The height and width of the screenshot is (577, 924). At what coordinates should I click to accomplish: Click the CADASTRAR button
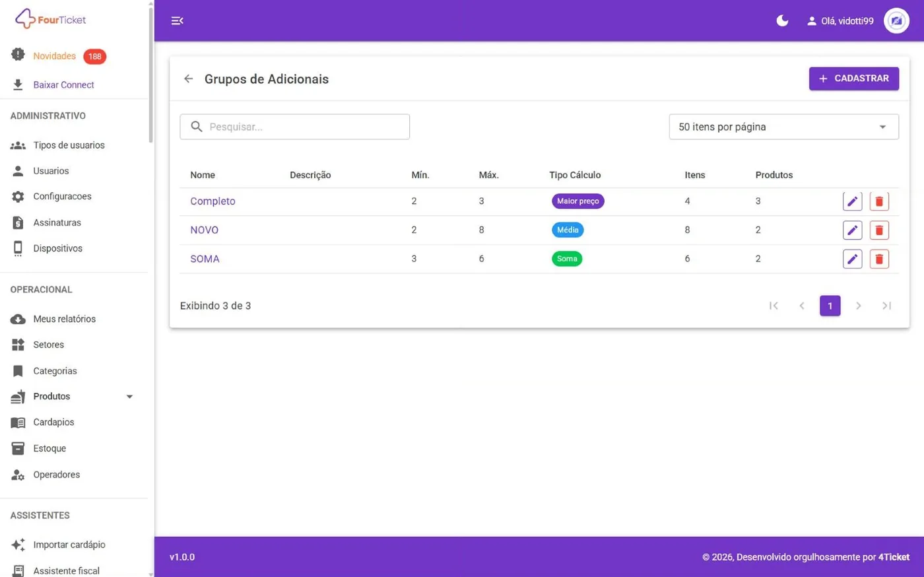pyautogui.click(x=854, y=79)
